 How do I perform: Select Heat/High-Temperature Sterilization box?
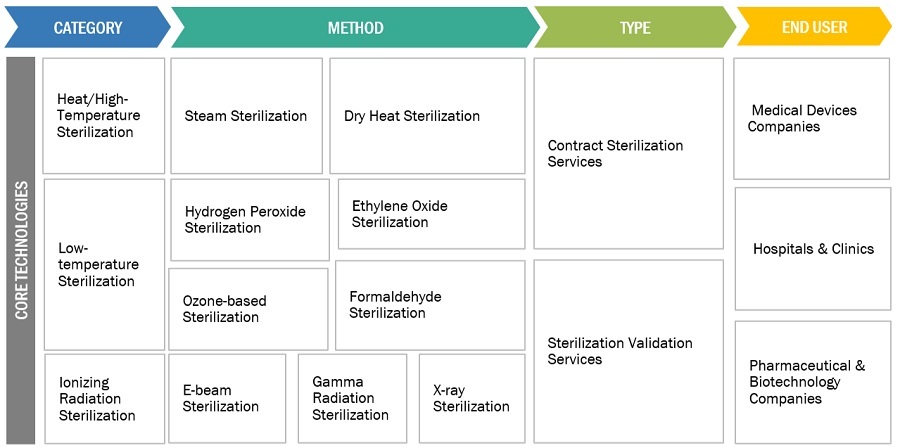point(104,116)
